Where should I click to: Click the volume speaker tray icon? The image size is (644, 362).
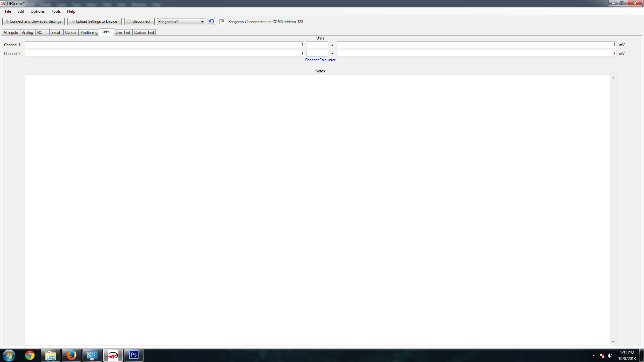point(610,356)
